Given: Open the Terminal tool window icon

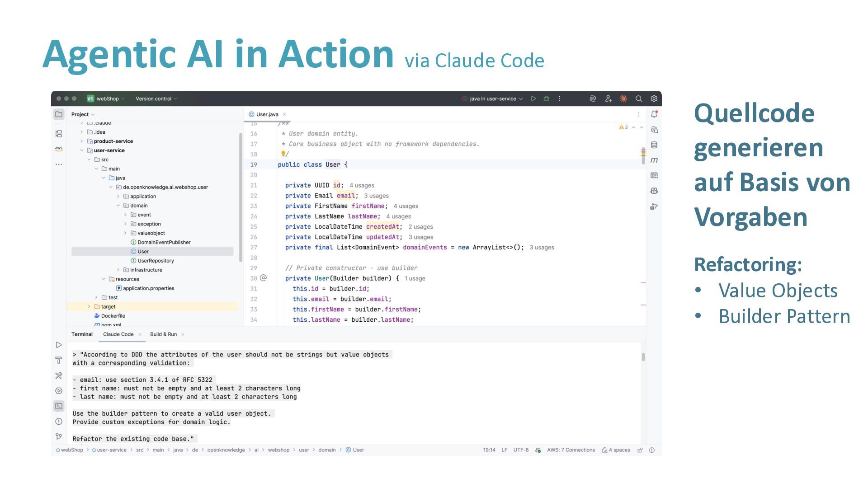Looking at the screenshot, I should (x=59, y=406).
